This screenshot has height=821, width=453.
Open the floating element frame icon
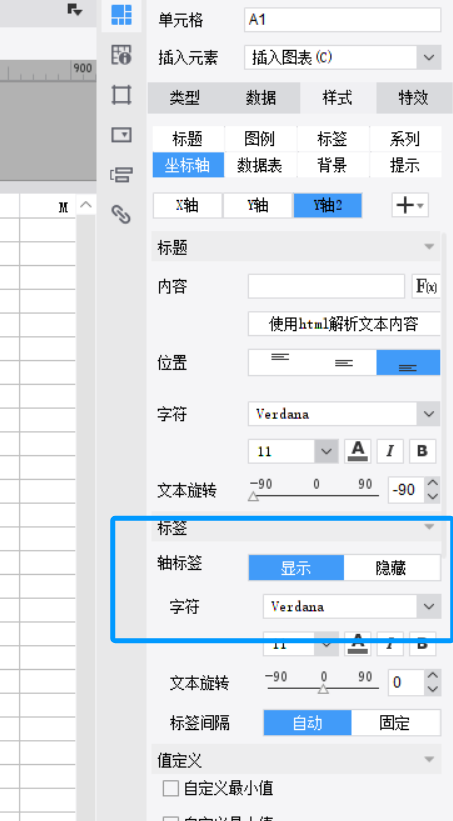pos(121,95)
